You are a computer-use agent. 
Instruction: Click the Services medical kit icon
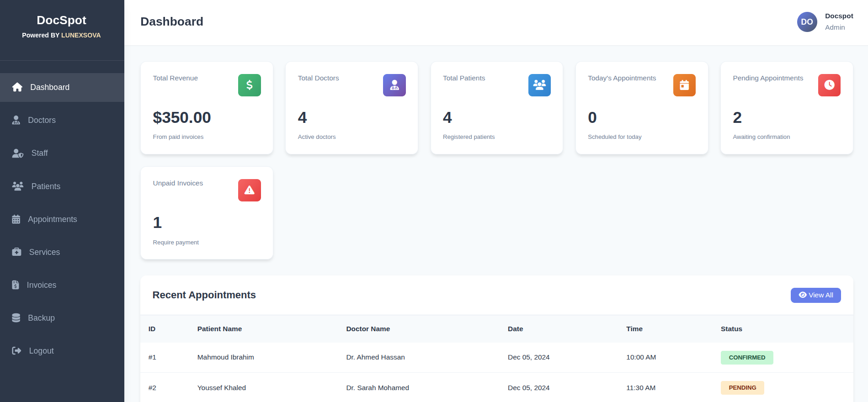click(x=16, y=252)
